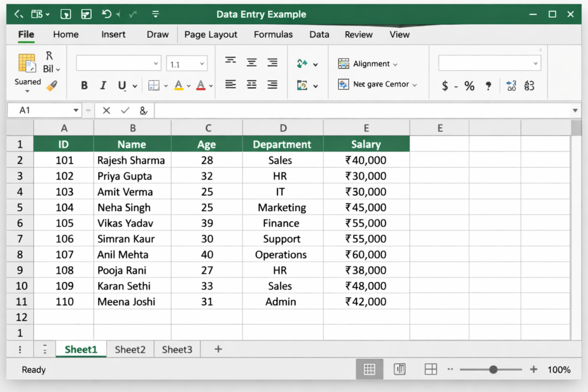
Task: Adjust the zoom slider handle
Action: (x=493, y=369)
